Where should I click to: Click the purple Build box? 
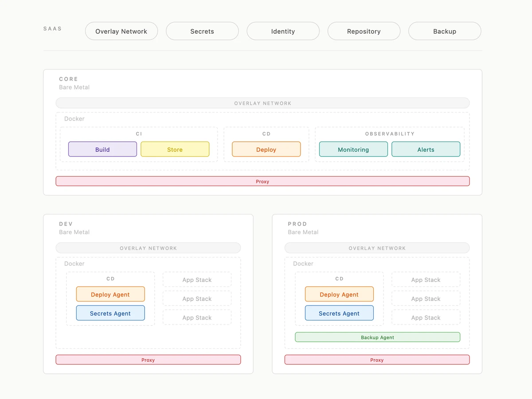coord(102,149)
